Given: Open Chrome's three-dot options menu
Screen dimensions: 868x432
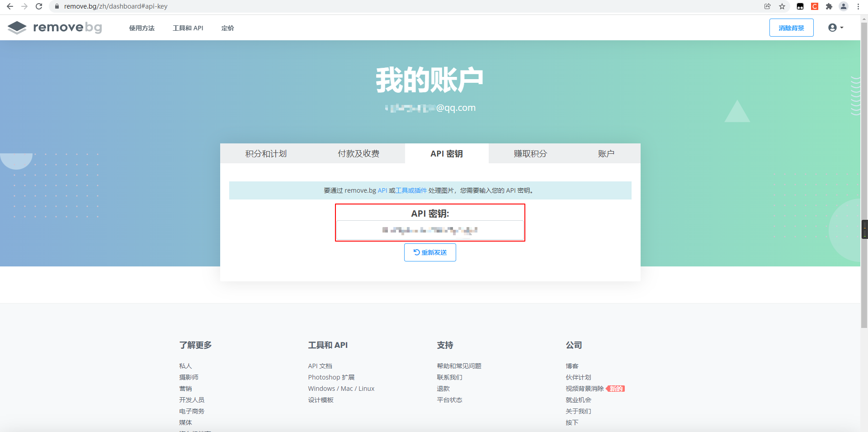Looking at the screenshot, I should 858,6.
